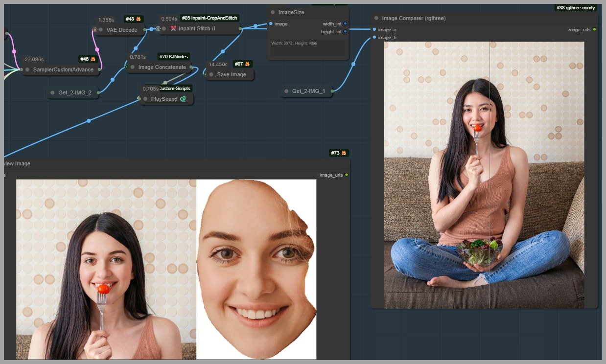606x364 pixels.
Task: Click the fox icon on badge #73
Action: pyautogui.click(x=344, y=153)
